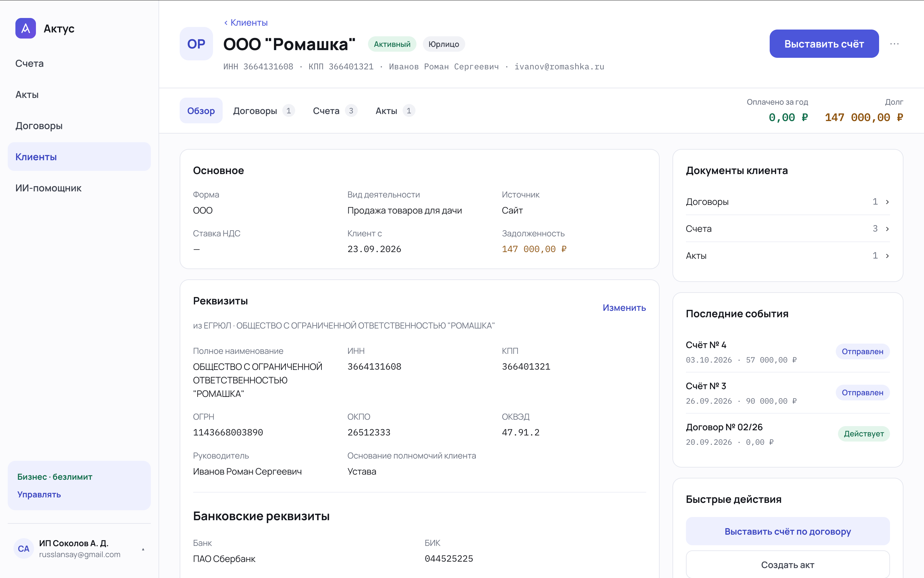Click the CA user avatar
The width and height of the screenshot is (924, 578).
pos(24,548)
